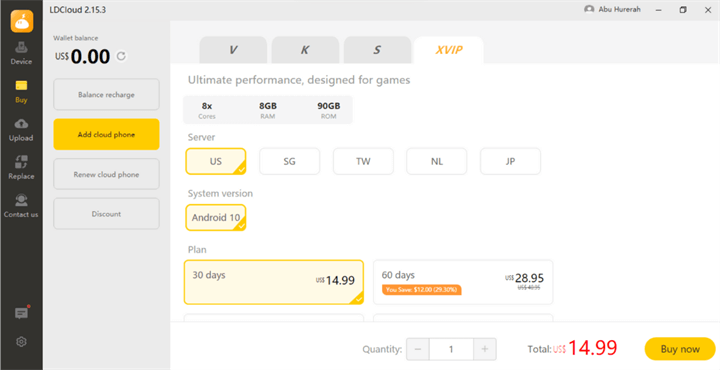Select the JP server

click(x=510, y=161)
